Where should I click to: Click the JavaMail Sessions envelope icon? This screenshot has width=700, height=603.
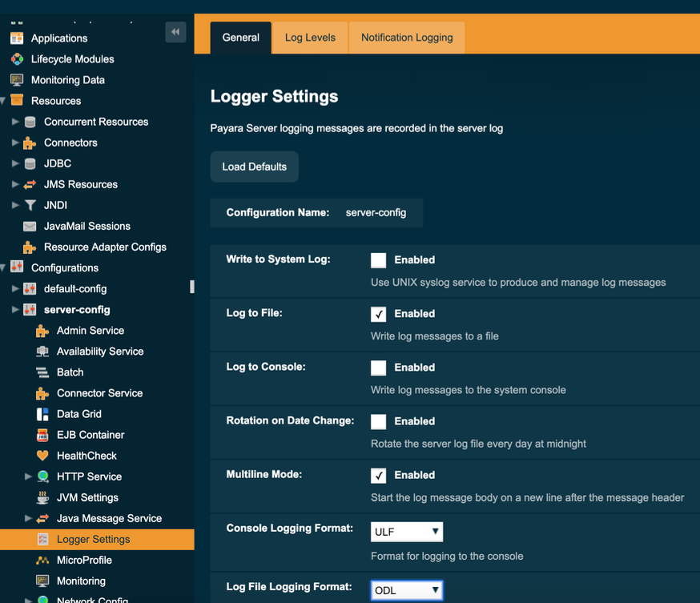30,227
